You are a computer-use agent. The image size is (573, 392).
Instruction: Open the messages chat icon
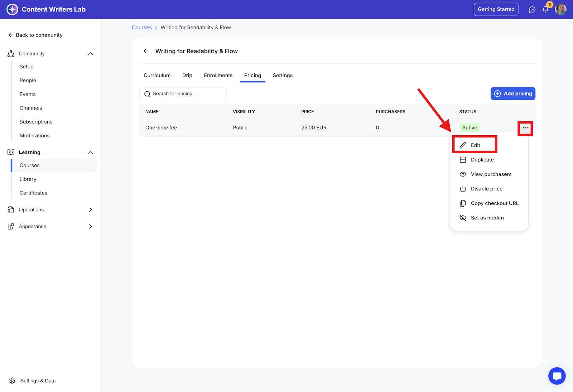point(532,10)
